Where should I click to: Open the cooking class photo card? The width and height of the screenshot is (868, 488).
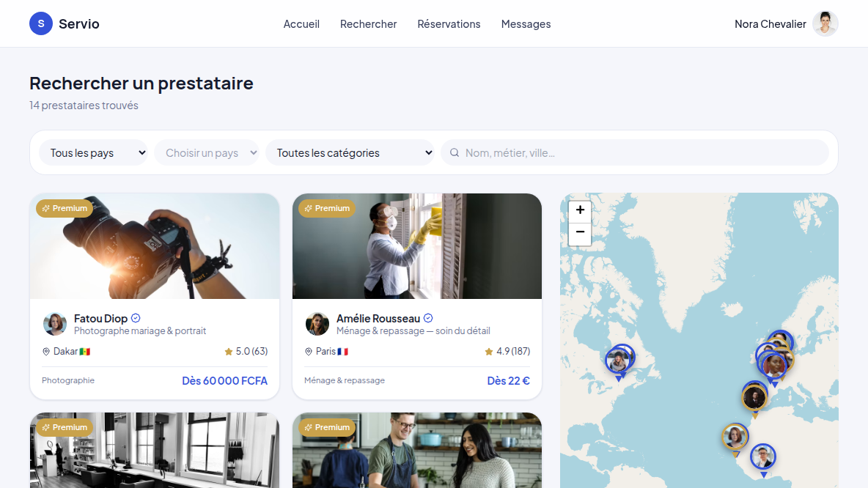417,451
